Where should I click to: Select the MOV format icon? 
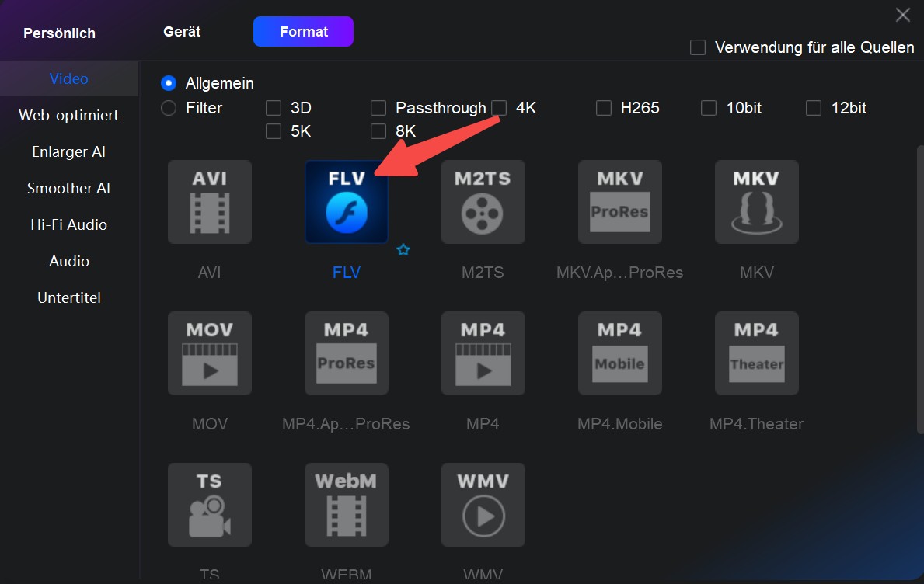point(210,353)
